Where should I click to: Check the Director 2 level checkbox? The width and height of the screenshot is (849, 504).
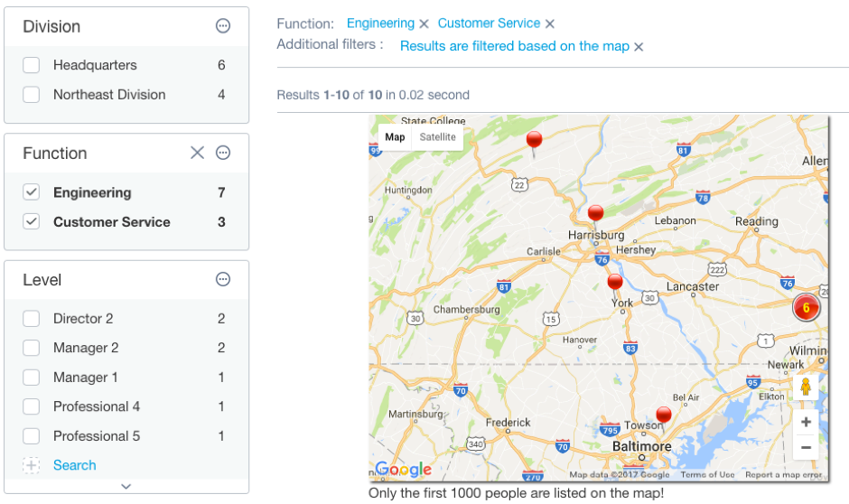click(x=32, y=318)
